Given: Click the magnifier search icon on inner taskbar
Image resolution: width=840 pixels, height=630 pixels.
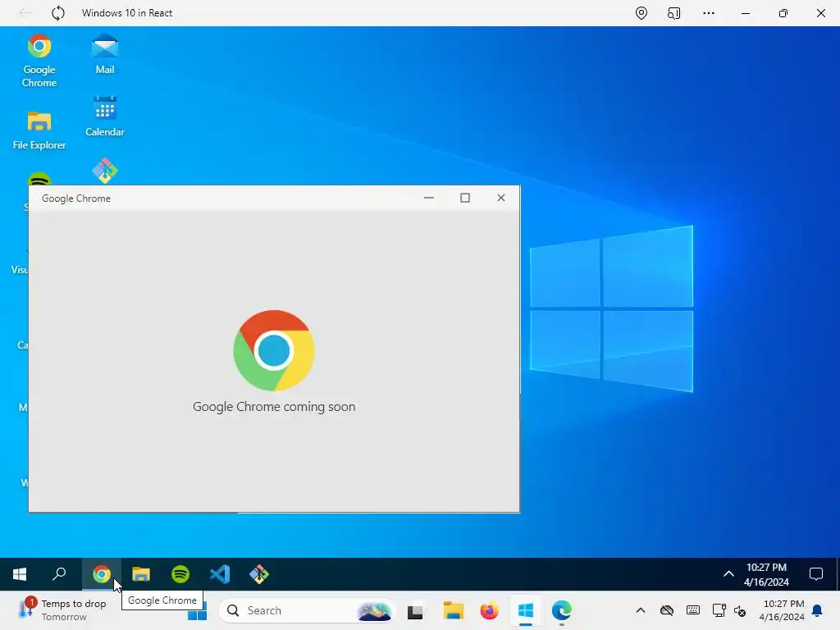Looking at the screenshot, I should [59, 574].
